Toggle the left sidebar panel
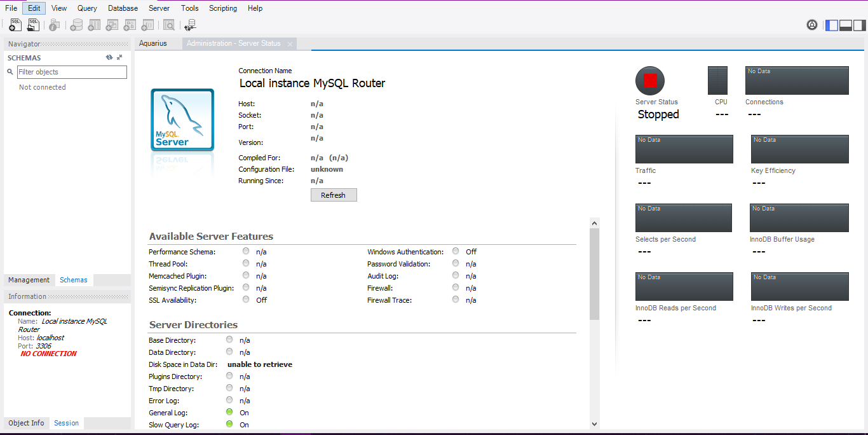The height and width of the screenshot is (435, 868). 832,25
